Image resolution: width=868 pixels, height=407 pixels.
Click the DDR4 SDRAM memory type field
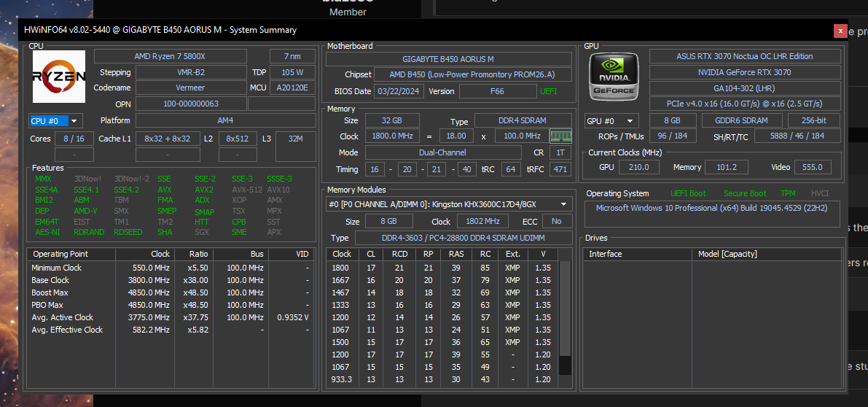pyautogui.click(x=523, y=121)
